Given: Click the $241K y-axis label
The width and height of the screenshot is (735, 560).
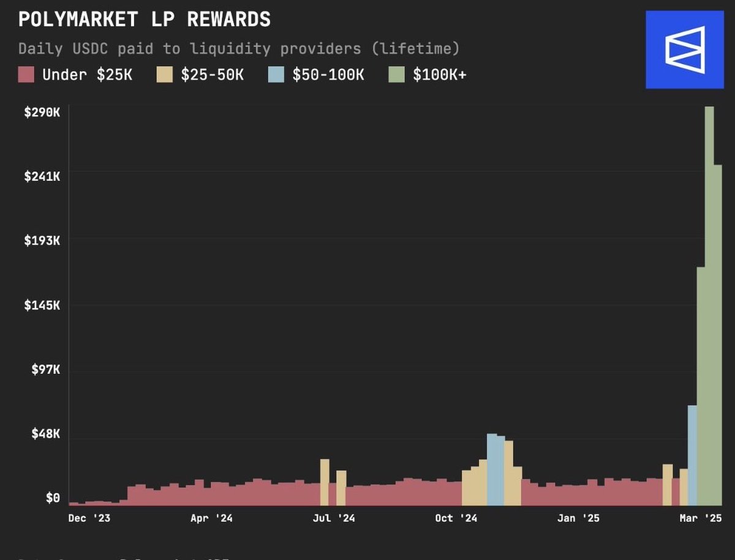Looking at the screenshot, I should 42,176.
